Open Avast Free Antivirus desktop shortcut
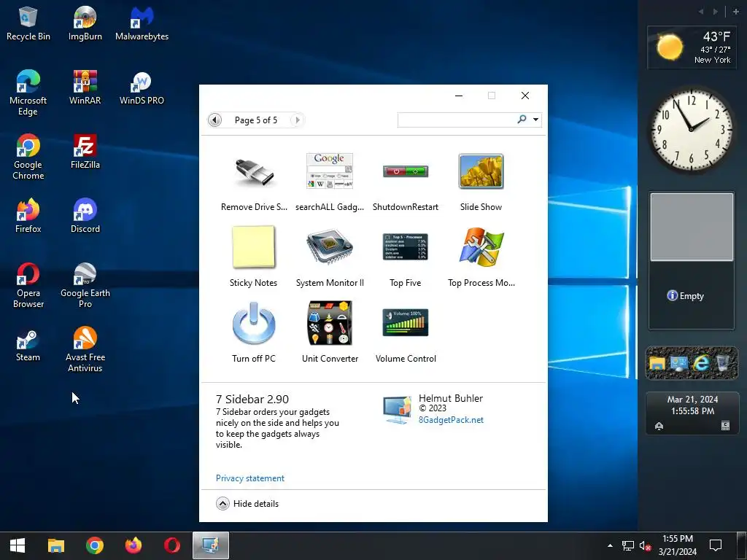 pos(85,349)
